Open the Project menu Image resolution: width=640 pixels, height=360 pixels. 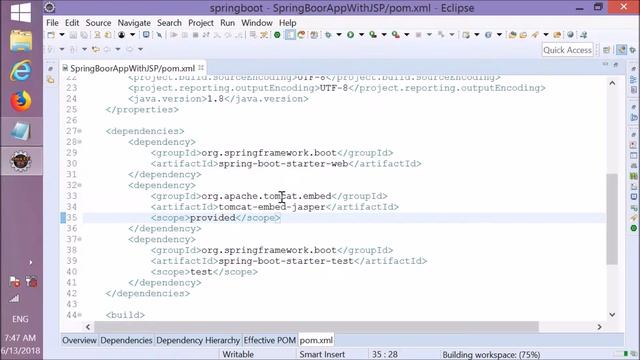point(201,23)
